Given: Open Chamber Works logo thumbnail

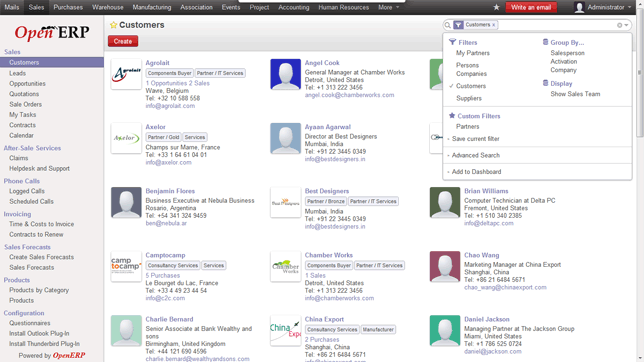Looking at the screenshot, I should [x=285, y=266].
